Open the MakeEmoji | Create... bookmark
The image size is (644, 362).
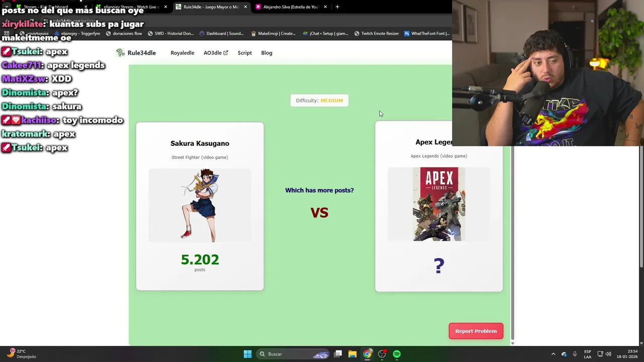273,34
